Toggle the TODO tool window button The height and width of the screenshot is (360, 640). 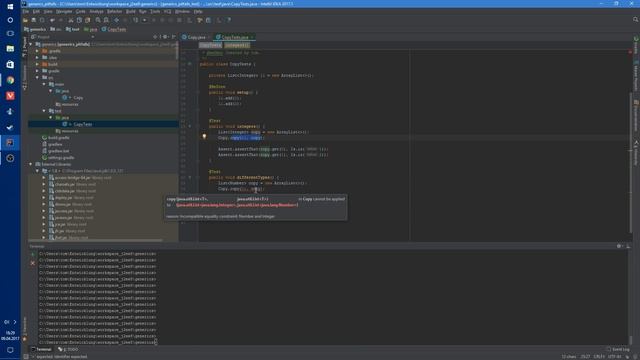(68, 349)
